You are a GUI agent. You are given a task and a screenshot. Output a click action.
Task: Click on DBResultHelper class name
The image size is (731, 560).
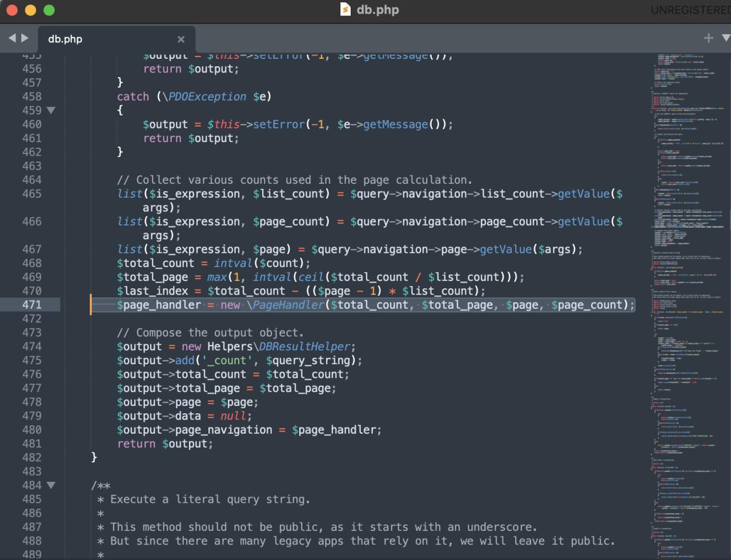304,347
